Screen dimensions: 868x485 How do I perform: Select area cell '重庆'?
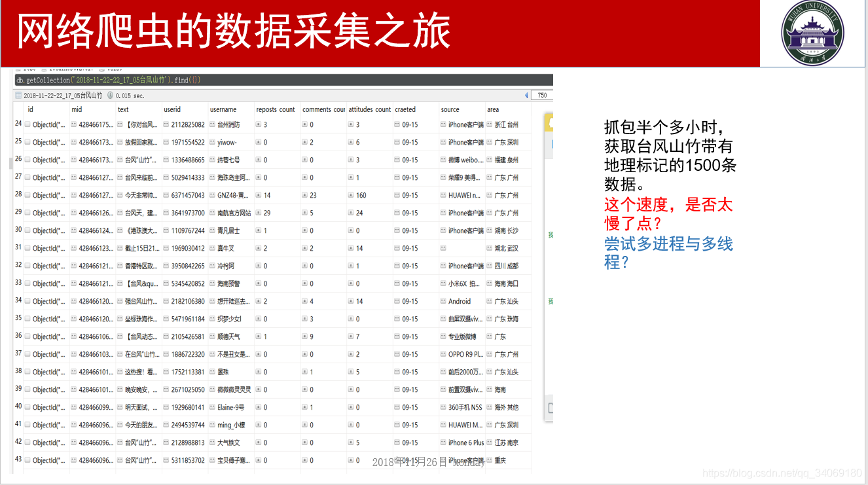(500, 460)
